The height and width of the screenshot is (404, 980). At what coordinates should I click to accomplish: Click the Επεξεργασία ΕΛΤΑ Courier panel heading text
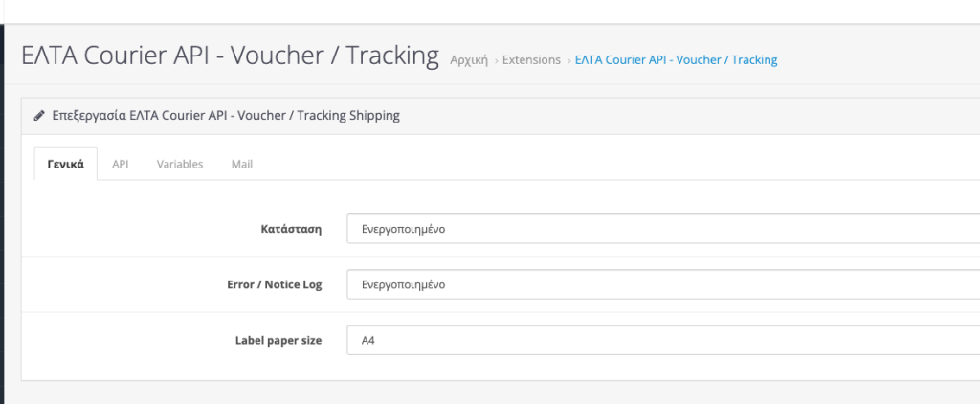point(226,116)
